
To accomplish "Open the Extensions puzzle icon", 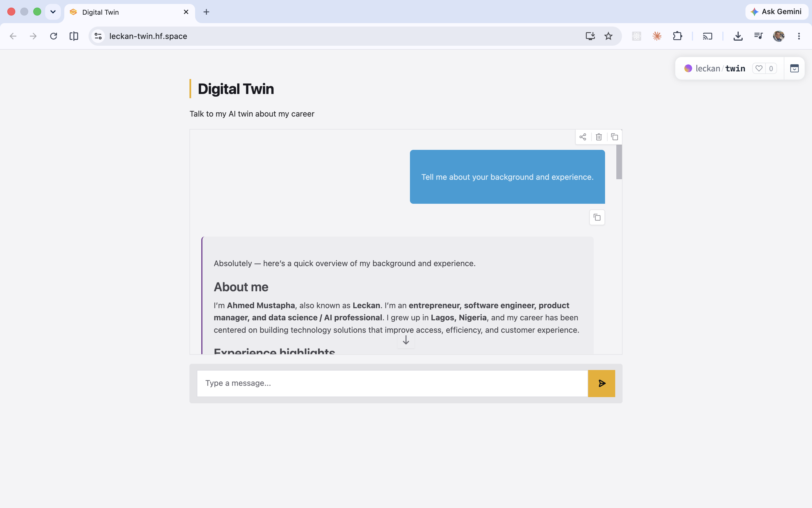I will tap(678, 36).
